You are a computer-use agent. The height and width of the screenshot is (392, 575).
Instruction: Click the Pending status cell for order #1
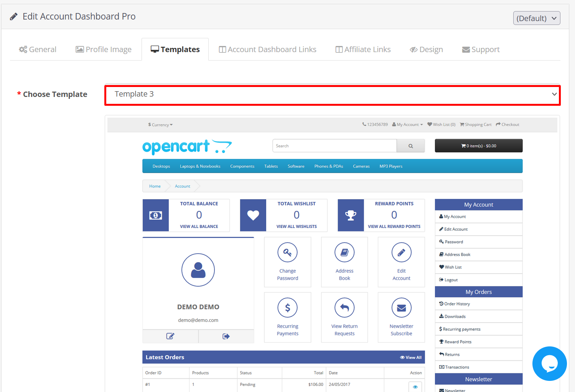[x=259, y=385]
